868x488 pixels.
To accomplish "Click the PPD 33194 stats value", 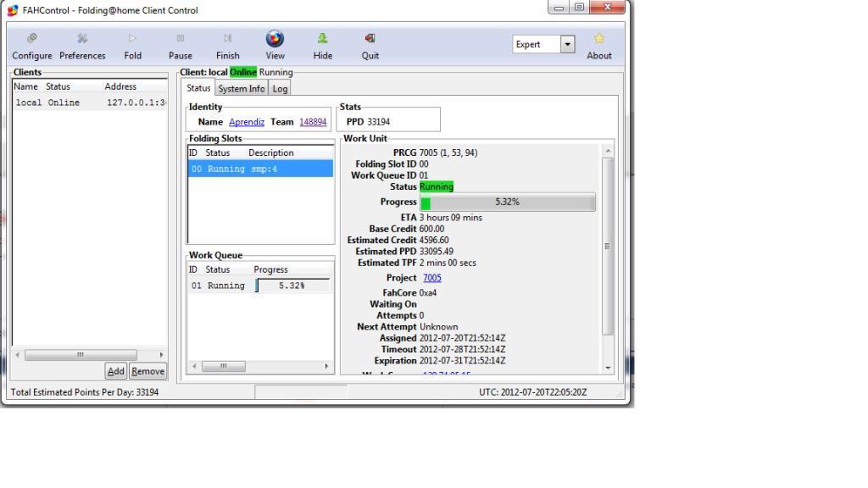I will [379, 122].
